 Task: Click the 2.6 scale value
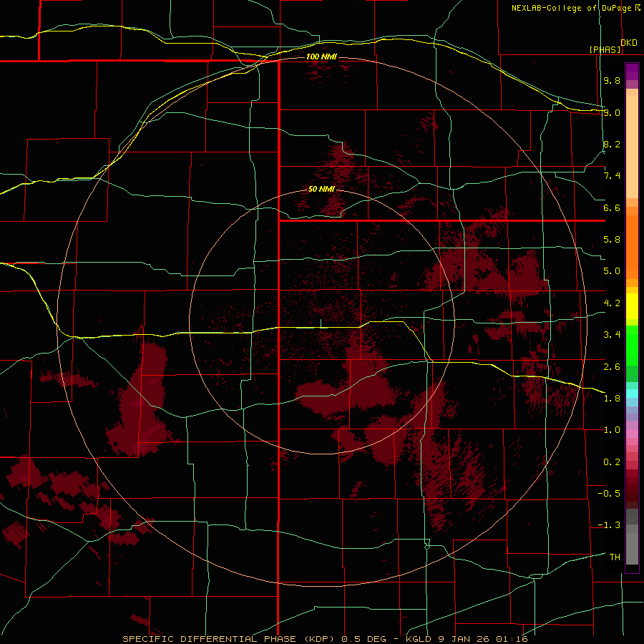pyautogui.click(x=612, y=367)
